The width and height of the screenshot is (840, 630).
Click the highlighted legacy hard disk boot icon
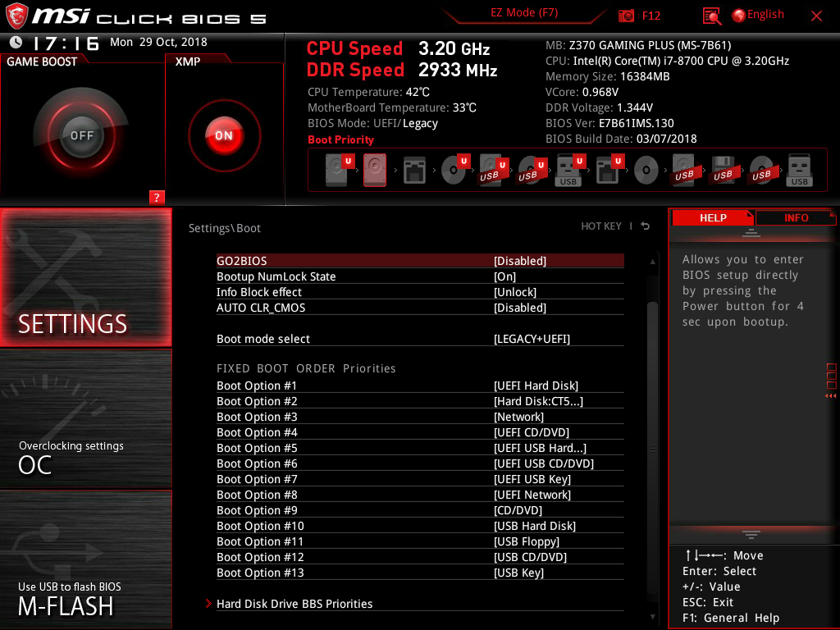pos(375,171)
